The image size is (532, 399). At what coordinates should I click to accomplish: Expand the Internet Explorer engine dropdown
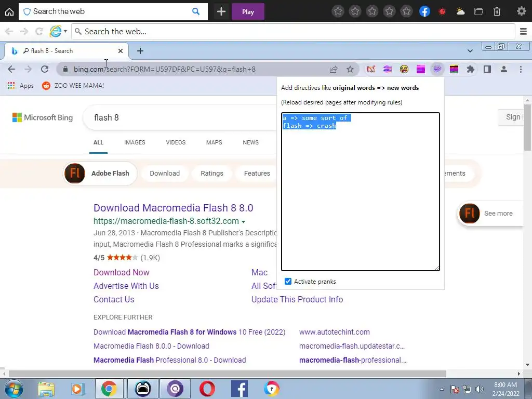tap(65, 32)
